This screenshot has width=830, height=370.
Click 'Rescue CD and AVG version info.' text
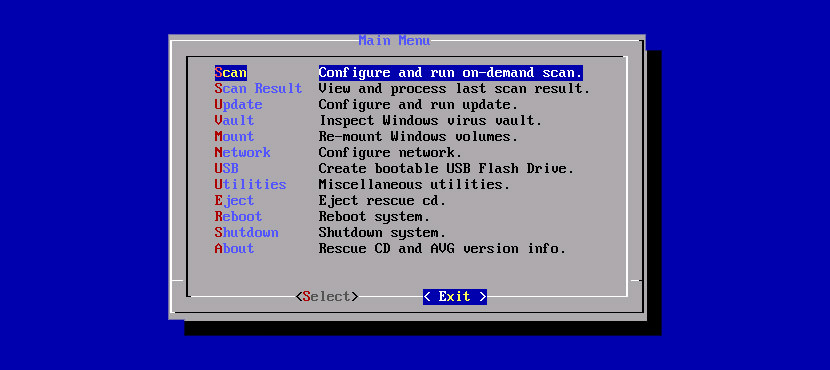point(443,248)
